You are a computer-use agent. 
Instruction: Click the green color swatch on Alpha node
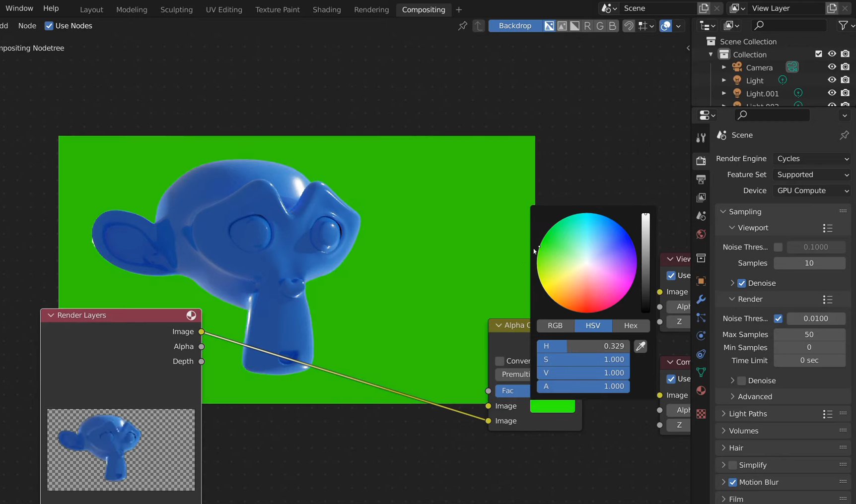pyautogui.click(x=552, y=406)
